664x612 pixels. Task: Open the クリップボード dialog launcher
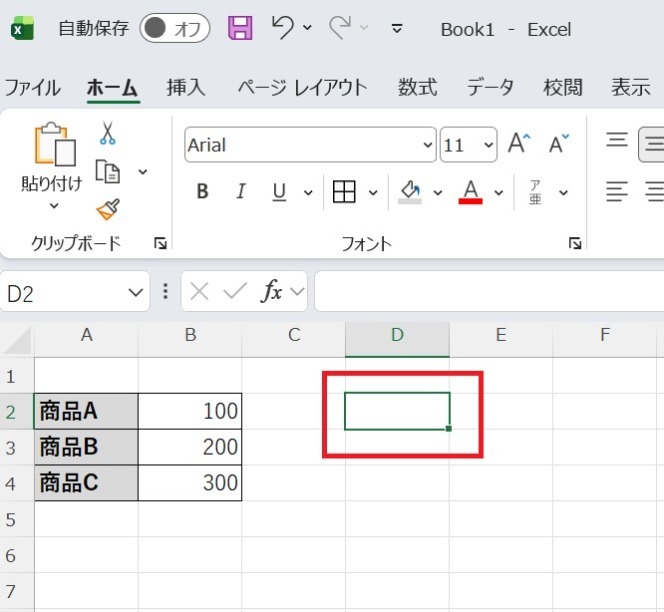[160, 244]
